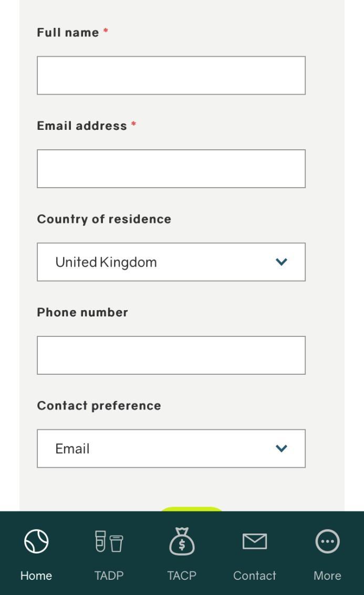This screenshot has width=364, height=595.
Task: Tap the Home tennis ball icon
Action: [x=36, y=541]
